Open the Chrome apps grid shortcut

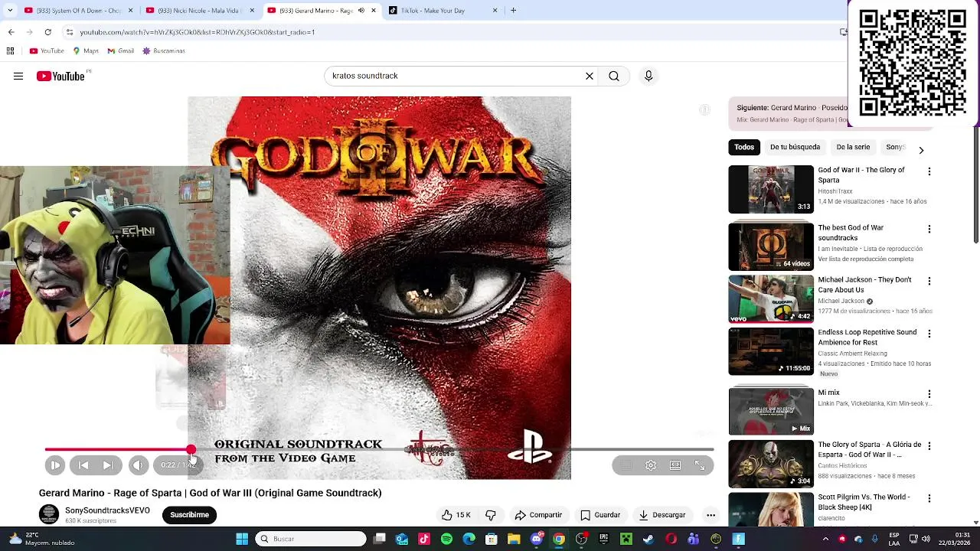(10, 51)
